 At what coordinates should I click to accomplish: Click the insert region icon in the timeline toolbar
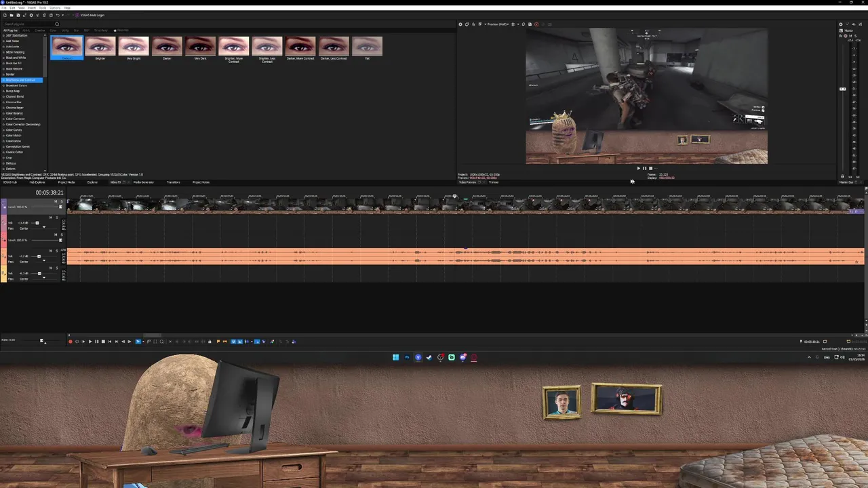click(x=224, y=342)
